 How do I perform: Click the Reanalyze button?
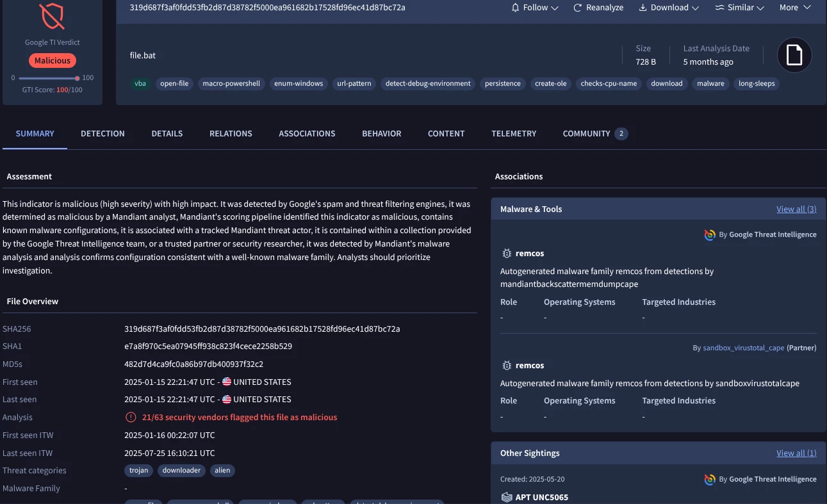pos(598,8)
